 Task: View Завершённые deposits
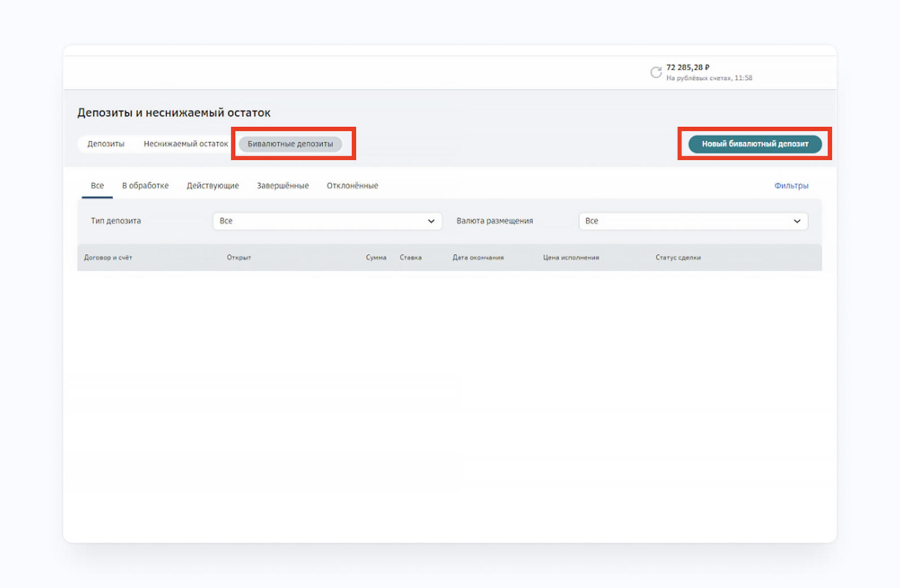[283, 186]
